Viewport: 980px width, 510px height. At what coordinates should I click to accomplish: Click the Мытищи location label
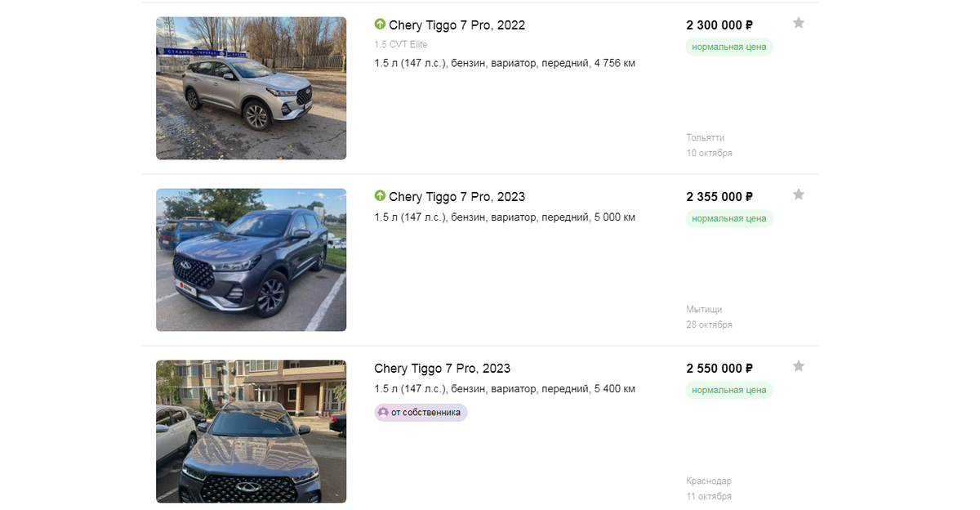click(704, 309)
